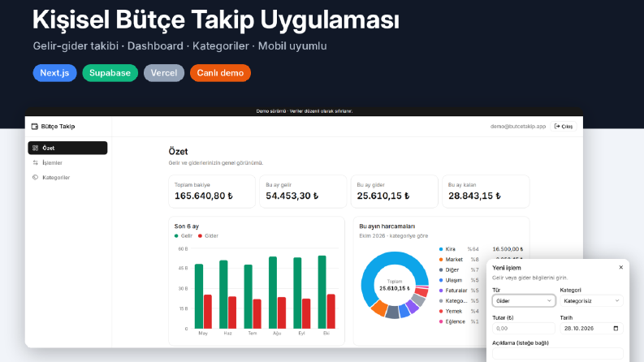Focus the Tutar amount field
644x362 pixels.
[524, 329]
